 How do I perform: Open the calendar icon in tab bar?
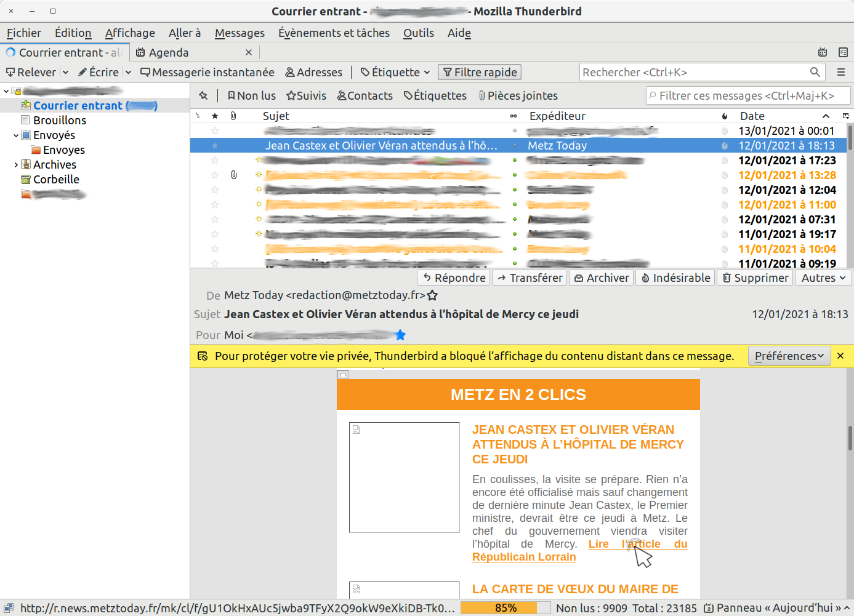822,52
